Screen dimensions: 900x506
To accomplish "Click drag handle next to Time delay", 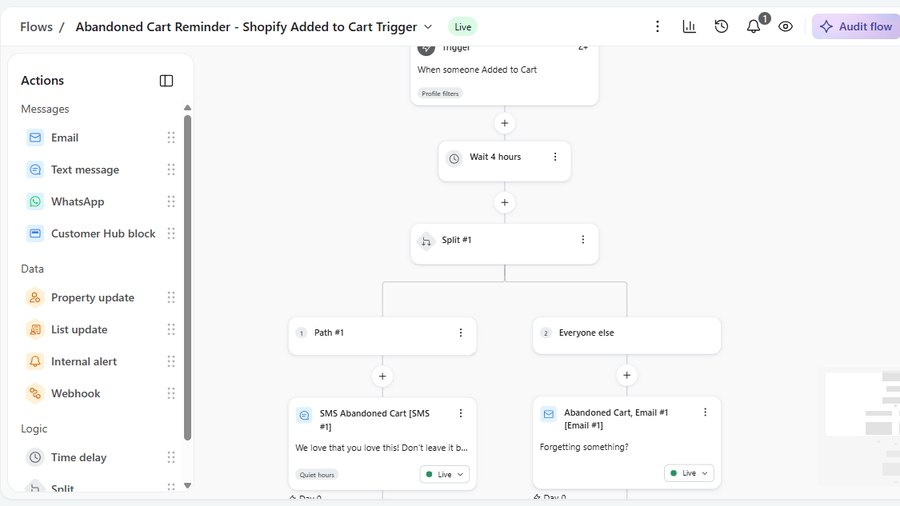I will [x=171, y=457].
